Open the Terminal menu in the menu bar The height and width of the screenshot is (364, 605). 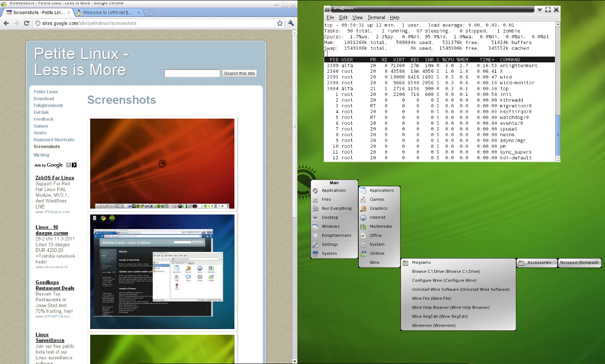tap(376, 17)
